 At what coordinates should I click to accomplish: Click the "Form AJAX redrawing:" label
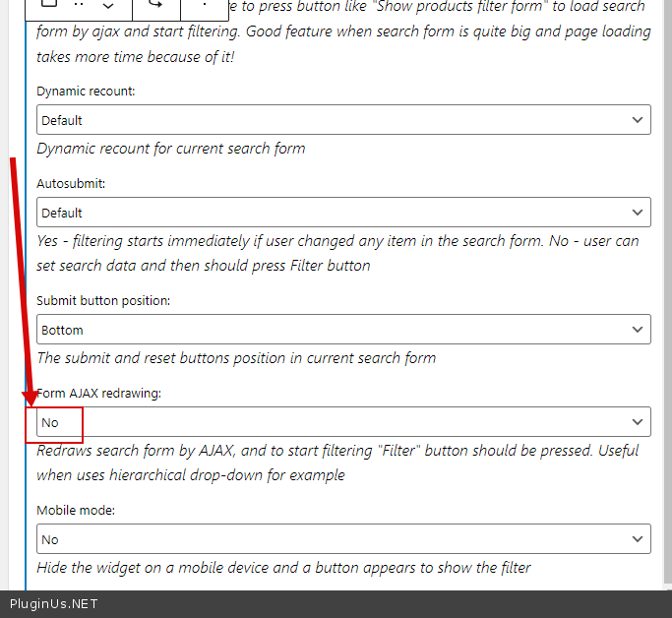pyautogui.click(x=99, y=394)
